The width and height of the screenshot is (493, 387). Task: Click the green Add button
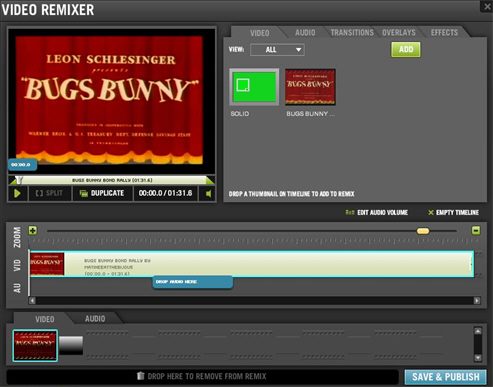click(x=406, y=49)
